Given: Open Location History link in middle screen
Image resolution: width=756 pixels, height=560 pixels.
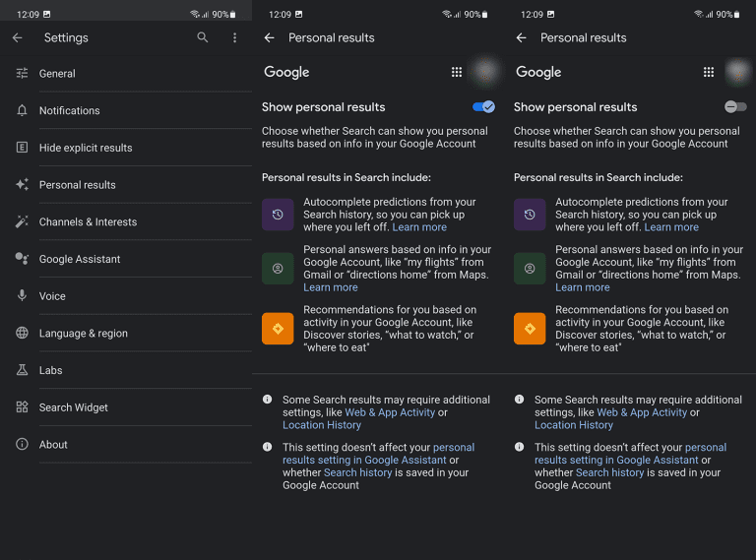Looking at the screenshot, I should [x=322, y=425].
